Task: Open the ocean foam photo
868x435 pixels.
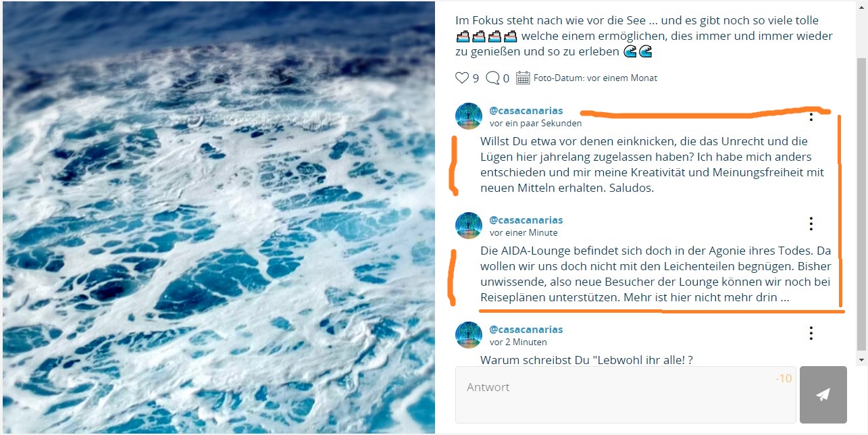Action: (x=219, y=217)
